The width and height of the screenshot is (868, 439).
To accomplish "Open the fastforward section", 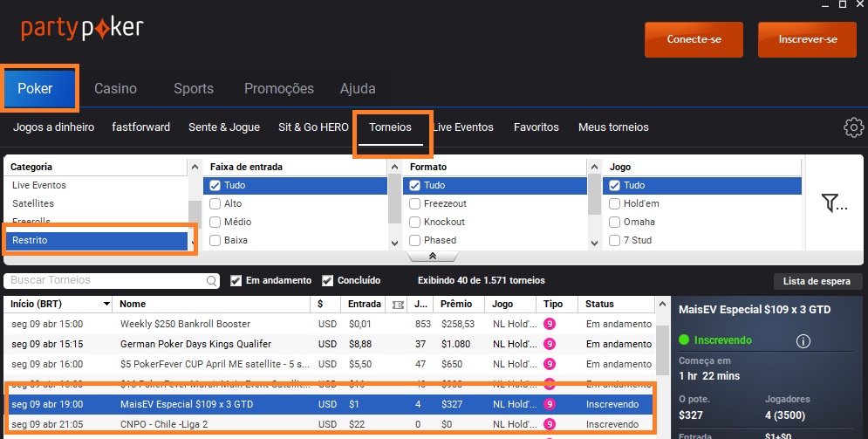I will click(140, 127).
